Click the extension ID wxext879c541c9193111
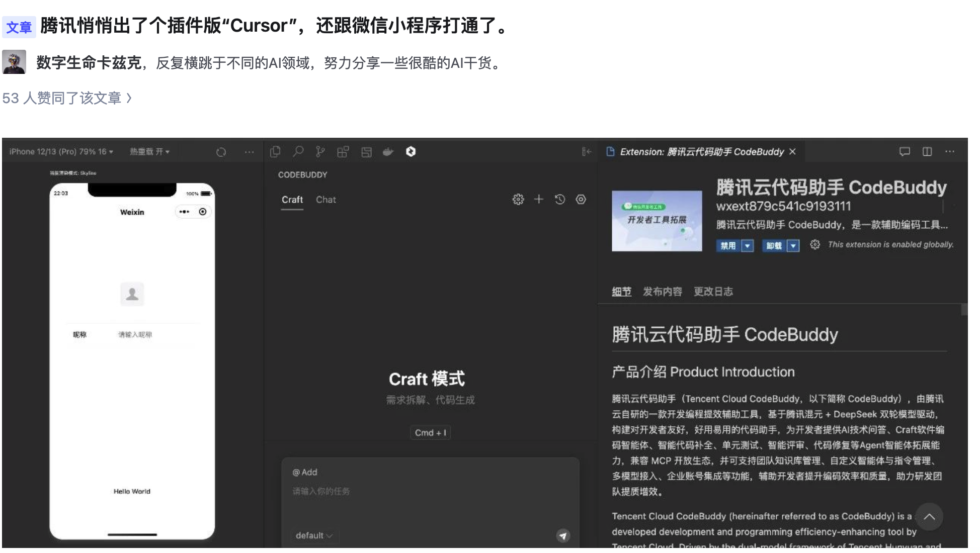 (x=783, y=206)
